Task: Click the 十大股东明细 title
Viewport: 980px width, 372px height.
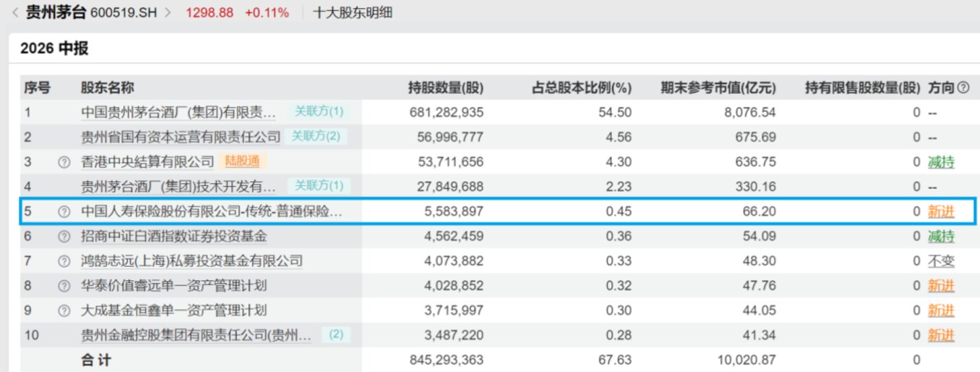Action: [352, 13]
